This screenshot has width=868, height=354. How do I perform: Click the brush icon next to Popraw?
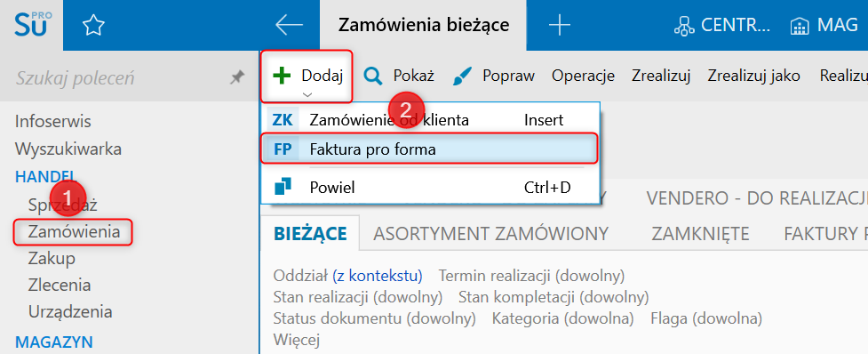(x=462, y=76)
